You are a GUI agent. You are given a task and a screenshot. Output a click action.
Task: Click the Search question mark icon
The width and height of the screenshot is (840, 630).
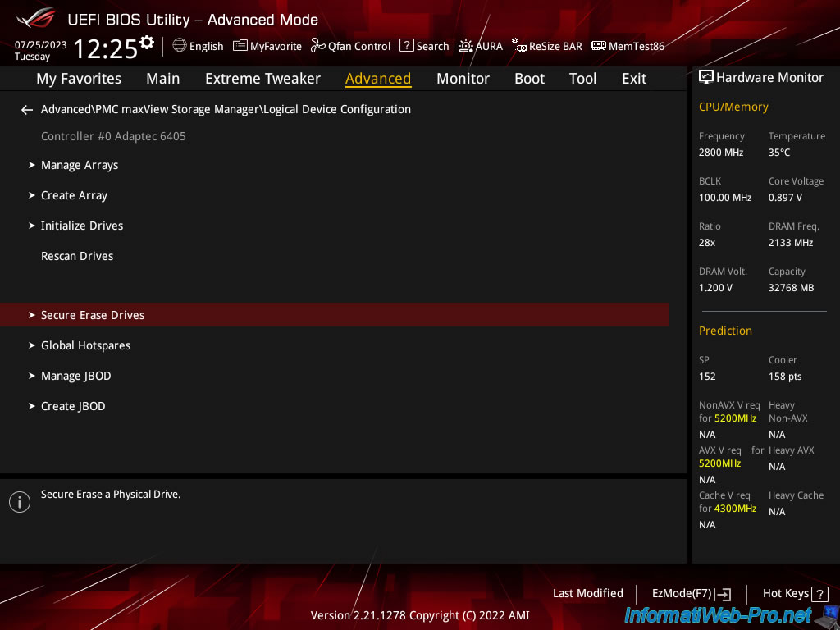click(x=407, y=46)
